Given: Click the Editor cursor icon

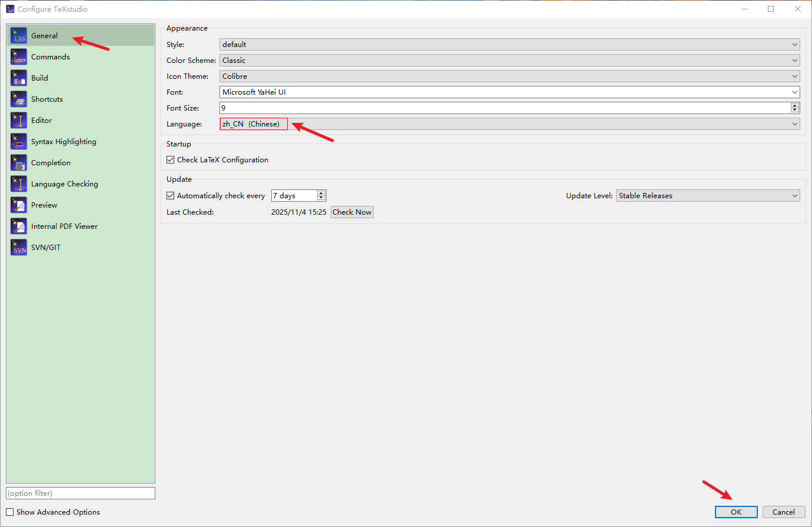Looking at the screenshot, I should [x=19, y=121].
